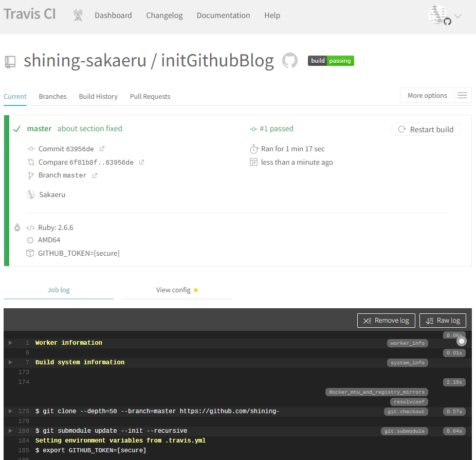The width and height of the screenshot is (476, 460).
Task: Click the 0.57s duration badge on git clone
Action: click(454, 412)
